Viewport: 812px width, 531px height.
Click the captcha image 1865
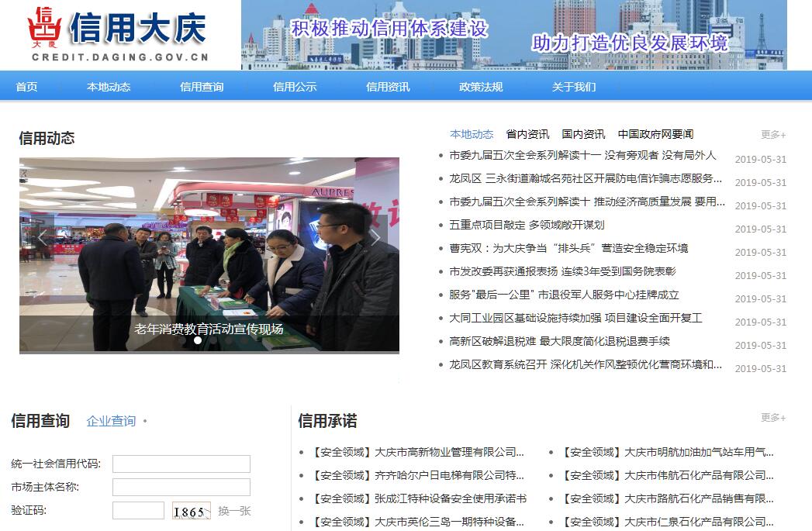point(192,511)
